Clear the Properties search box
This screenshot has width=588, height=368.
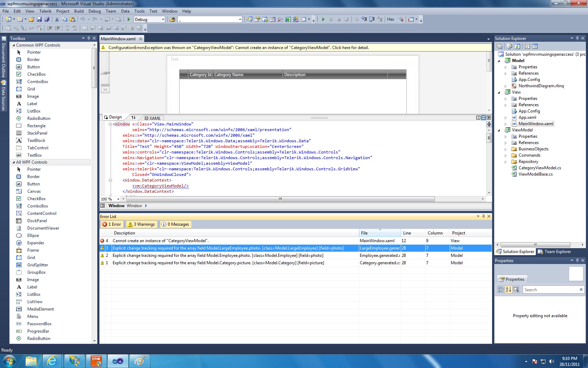pyautogui.click(x=581, y=289)
